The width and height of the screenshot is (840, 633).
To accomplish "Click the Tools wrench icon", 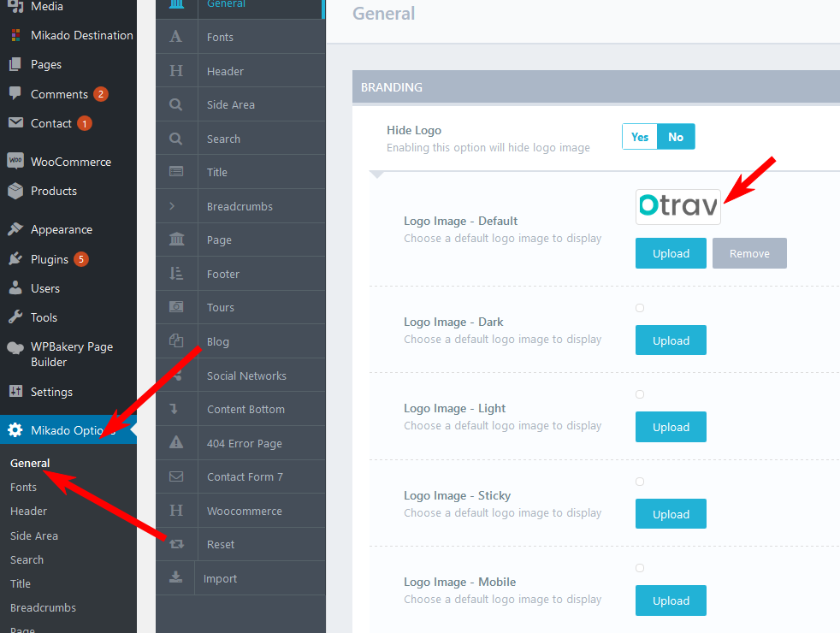I will pos(15,317).
